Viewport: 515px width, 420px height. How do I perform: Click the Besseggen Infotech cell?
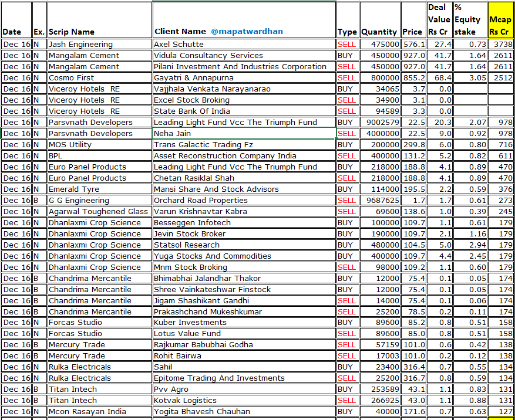[244, 223]
